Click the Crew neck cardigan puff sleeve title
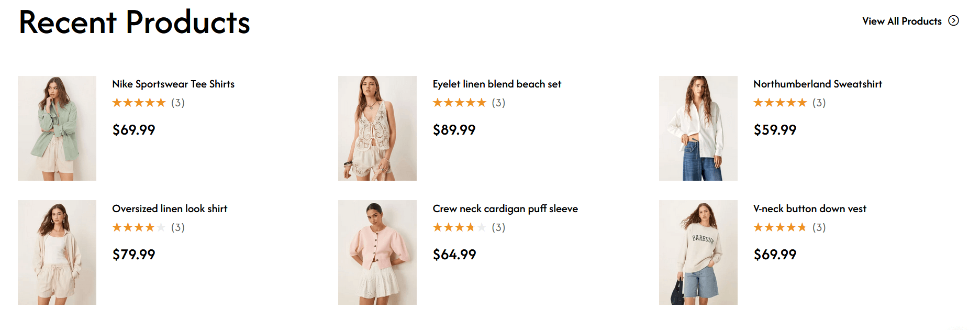The height and width of the screenshot is (330, 980). click(505, 209)
